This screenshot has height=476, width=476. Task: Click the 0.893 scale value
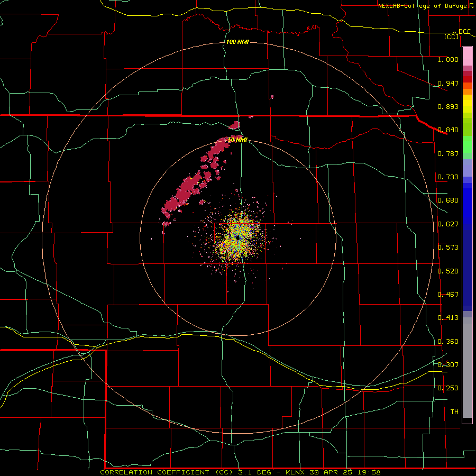pyautogui.click(x=448, y=106)
